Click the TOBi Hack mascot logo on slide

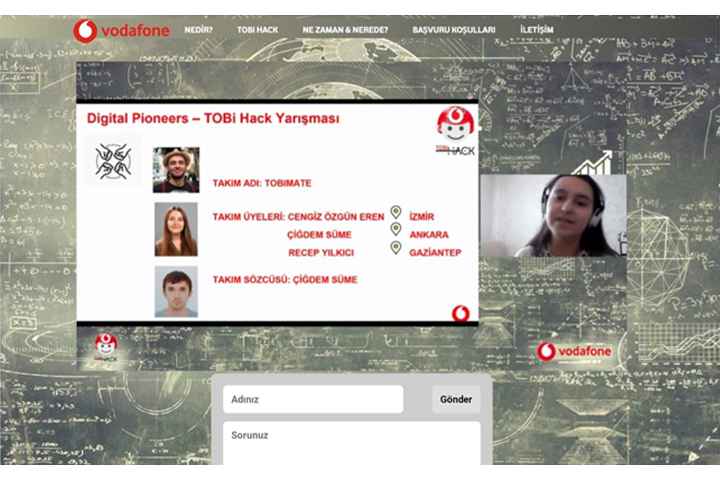pos(455,130)
